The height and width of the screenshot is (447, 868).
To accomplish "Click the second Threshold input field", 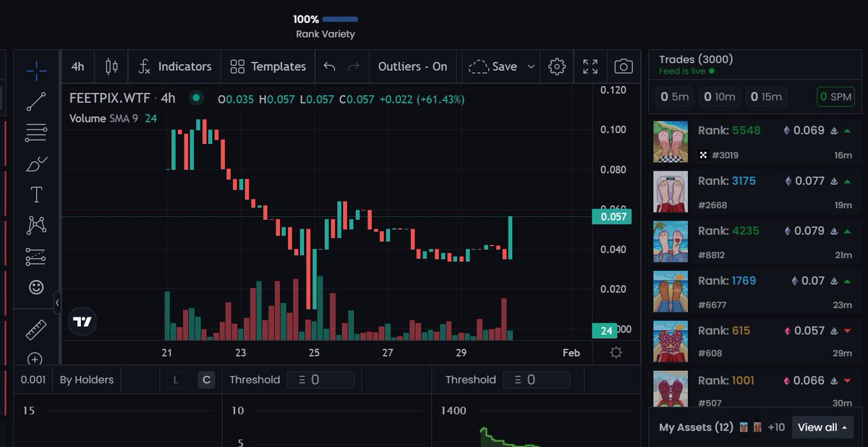I will click(537, 380).
